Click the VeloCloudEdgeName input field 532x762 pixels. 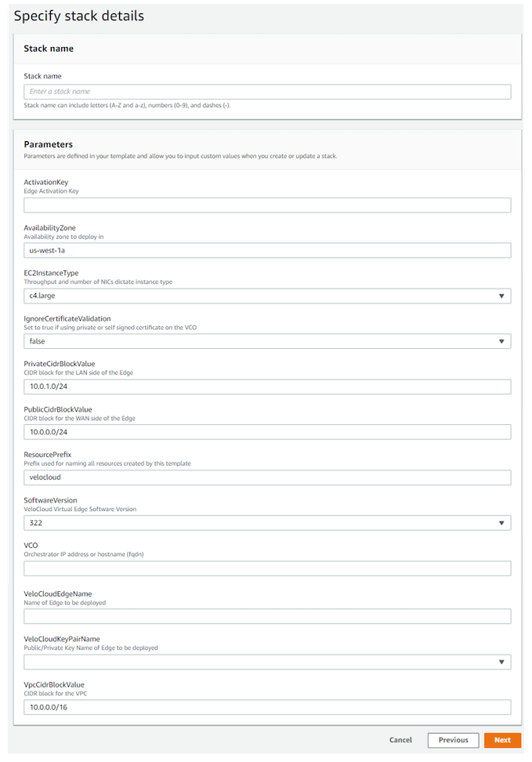tap(267, 615)
